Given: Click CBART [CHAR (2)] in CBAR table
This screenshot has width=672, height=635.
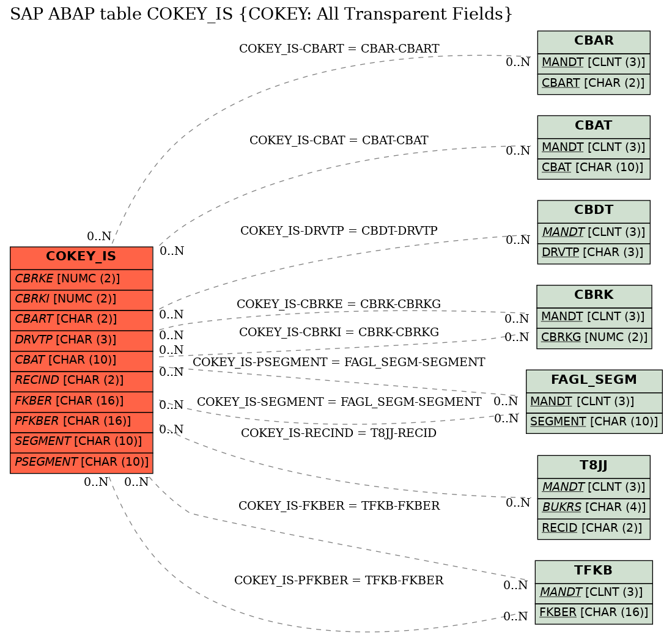Looking at the screenshot, I should pyautogui.click(x=594, y=84).
